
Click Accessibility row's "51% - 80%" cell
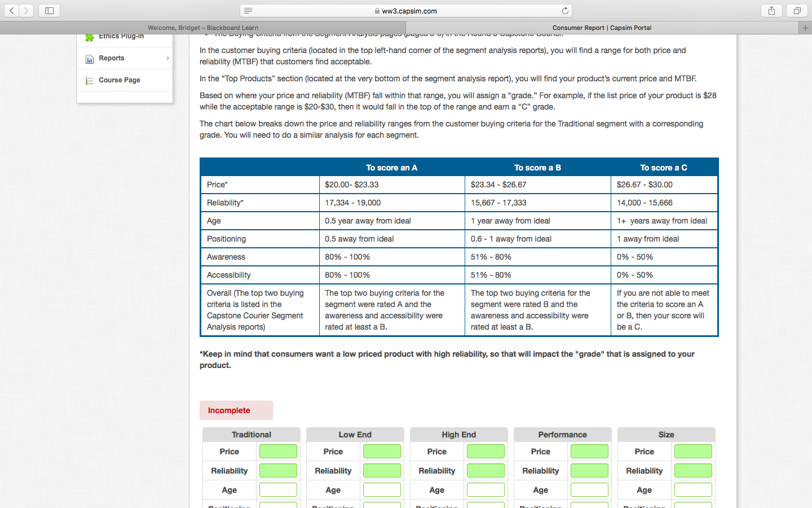point(538,275)
